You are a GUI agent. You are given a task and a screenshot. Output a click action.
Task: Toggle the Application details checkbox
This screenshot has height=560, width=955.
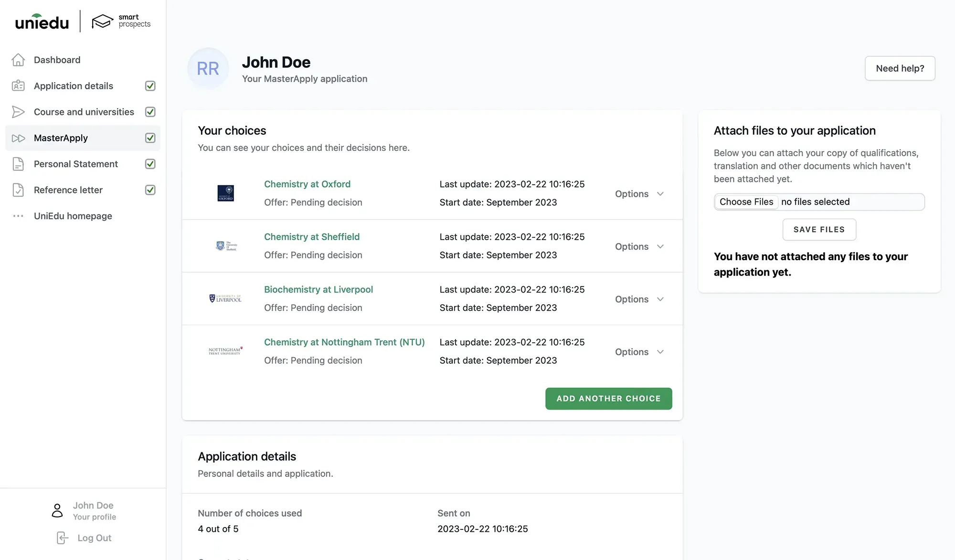(x=150, y=86)
